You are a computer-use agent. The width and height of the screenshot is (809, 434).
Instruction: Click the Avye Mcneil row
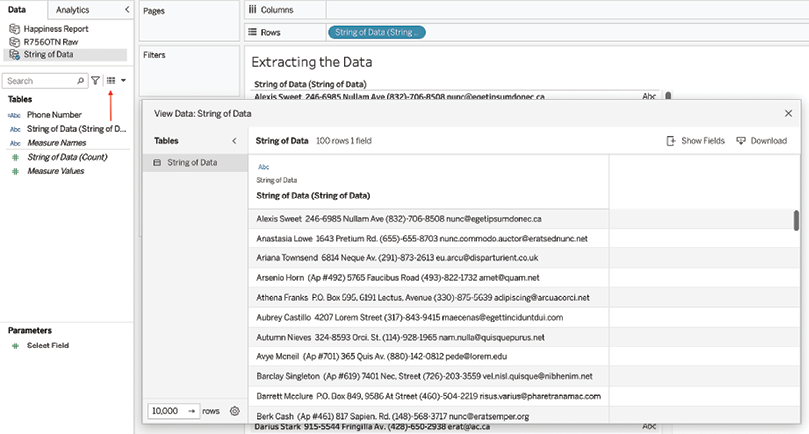click(x=428, y=356)
